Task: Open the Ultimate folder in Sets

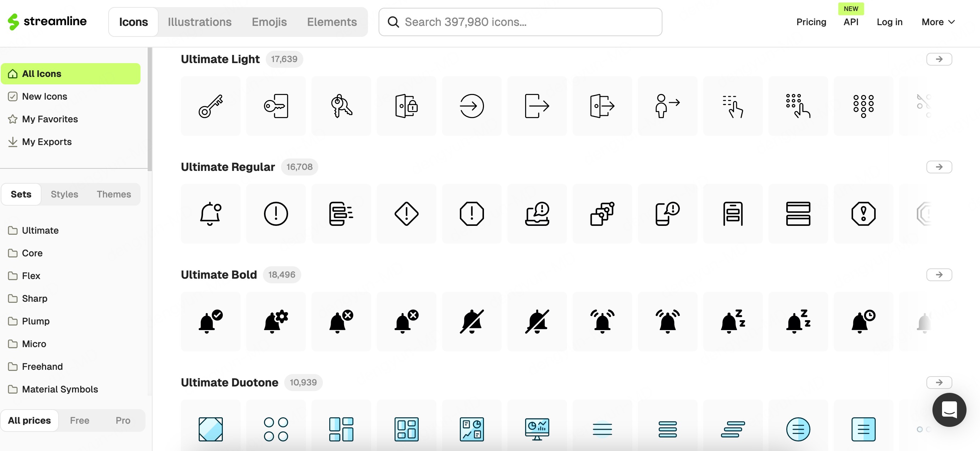Action: click(x=33, y=230)
